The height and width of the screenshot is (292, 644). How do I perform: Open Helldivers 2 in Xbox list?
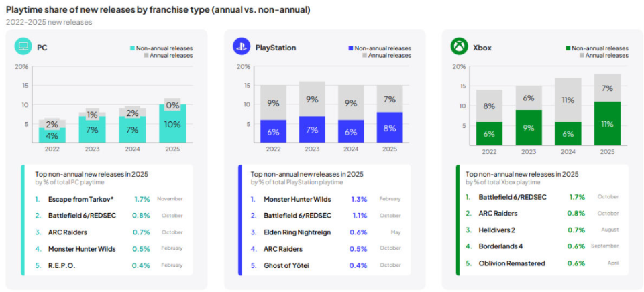click(500, 230)
